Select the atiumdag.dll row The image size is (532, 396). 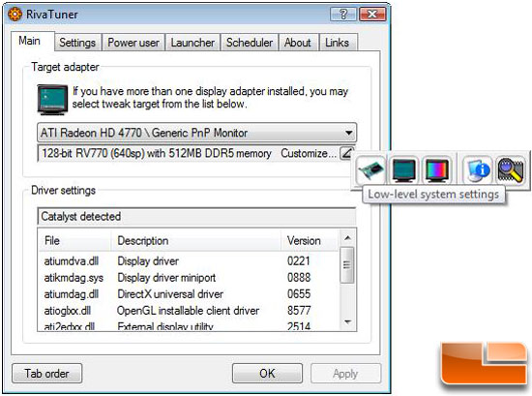[x=189, y=293]
